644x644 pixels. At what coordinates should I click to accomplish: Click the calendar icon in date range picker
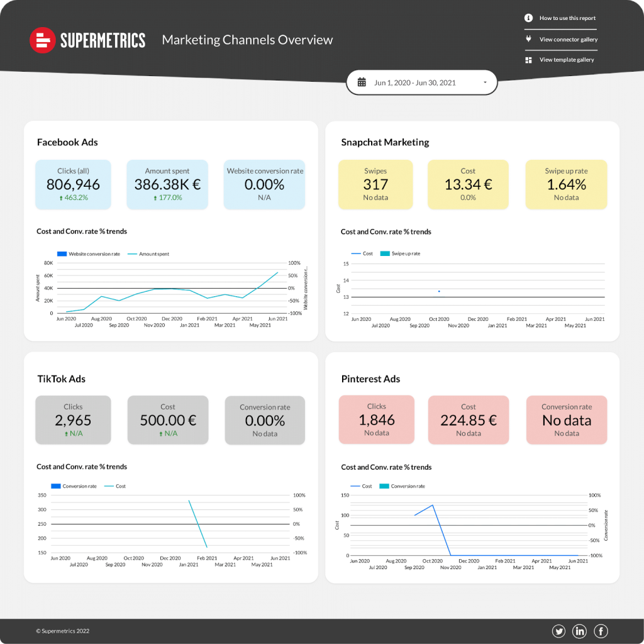point(362,82)
